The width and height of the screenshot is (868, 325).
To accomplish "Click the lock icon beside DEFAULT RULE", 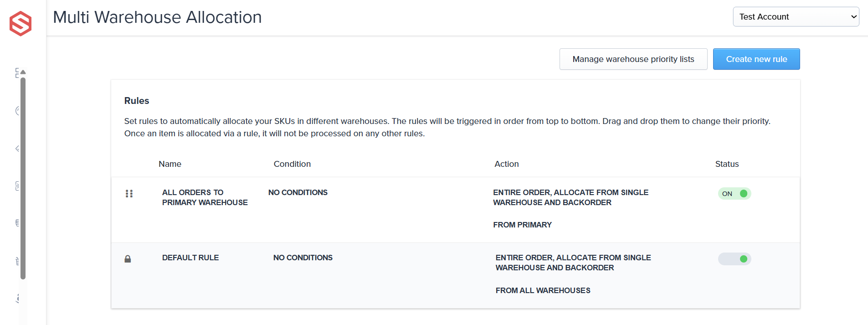I will pos(128,259).
